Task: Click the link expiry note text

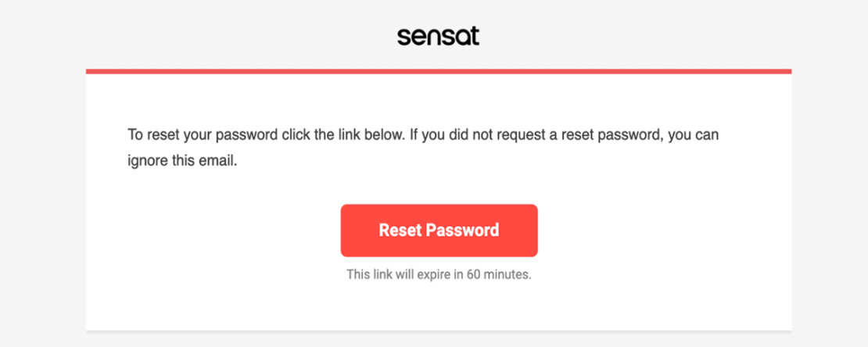Action: pos(439,275)
